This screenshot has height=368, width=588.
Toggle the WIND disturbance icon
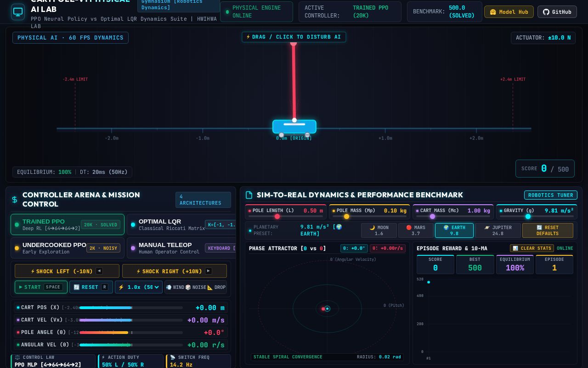175,287
